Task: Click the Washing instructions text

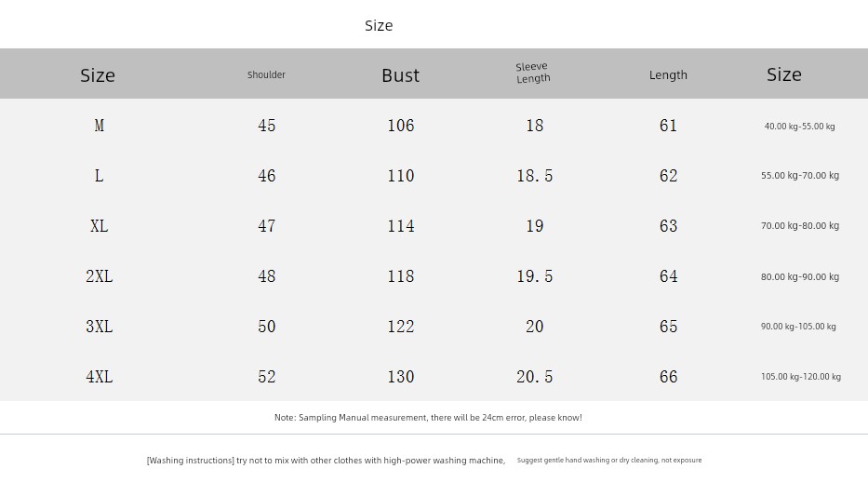Action: click(326, 461)
